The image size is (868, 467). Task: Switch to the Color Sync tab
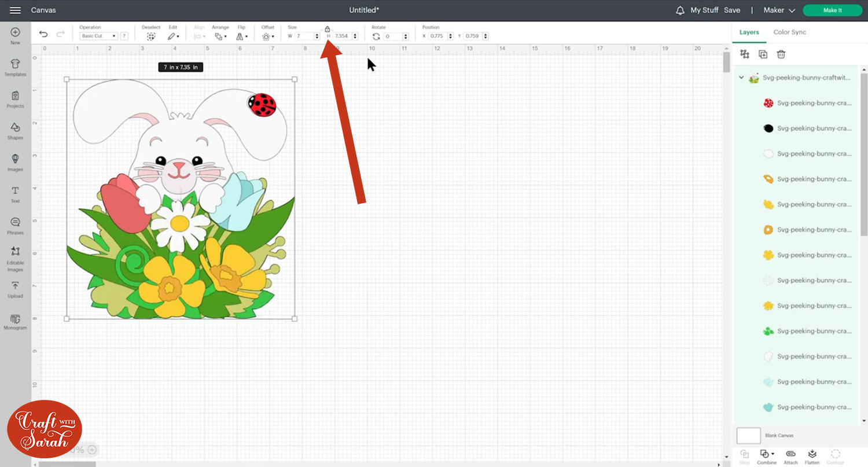[x=789, y=32]
